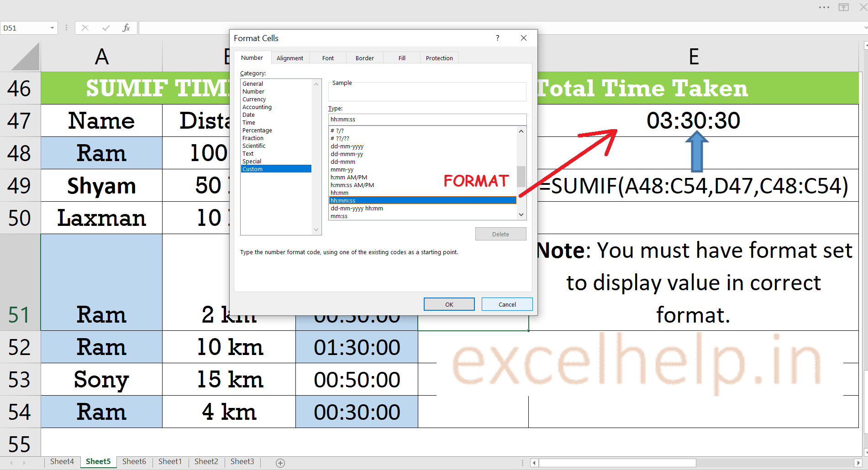This screenshot has height=470, width=868.
Task: Switch to the Alignment tab
Action: click(x=290, y=57)
